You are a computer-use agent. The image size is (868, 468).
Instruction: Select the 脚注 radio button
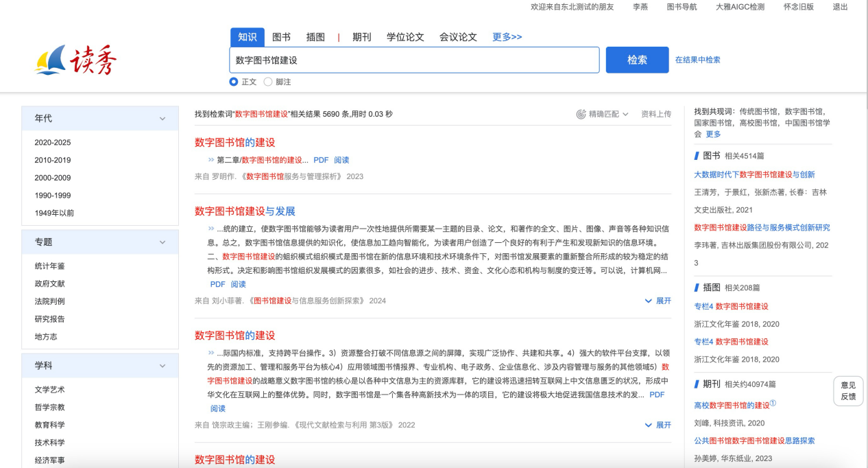click(268, 82)
